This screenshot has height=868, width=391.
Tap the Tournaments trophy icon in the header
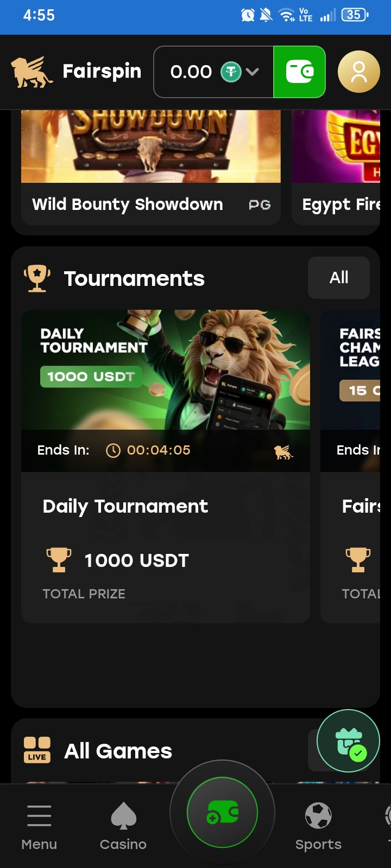[x=37, y=278]
